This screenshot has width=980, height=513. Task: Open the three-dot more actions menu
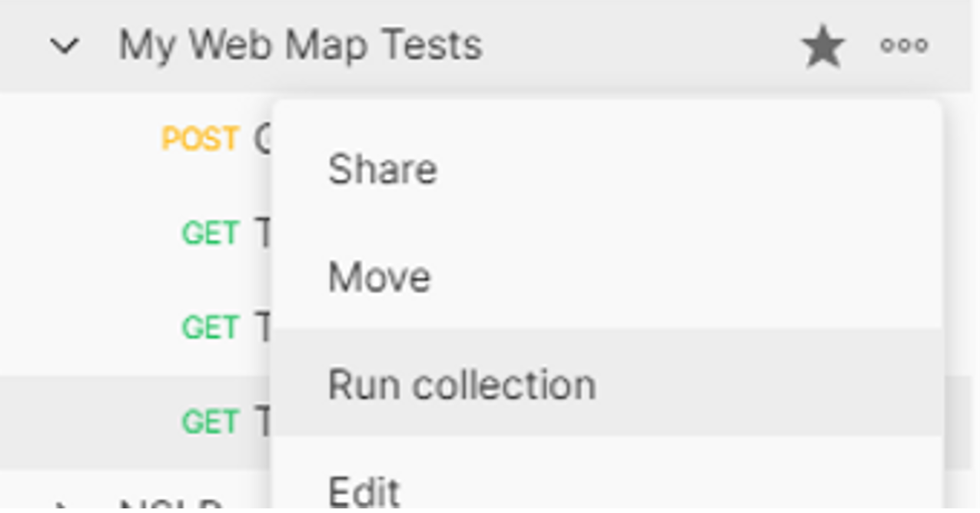pos(904,46)
